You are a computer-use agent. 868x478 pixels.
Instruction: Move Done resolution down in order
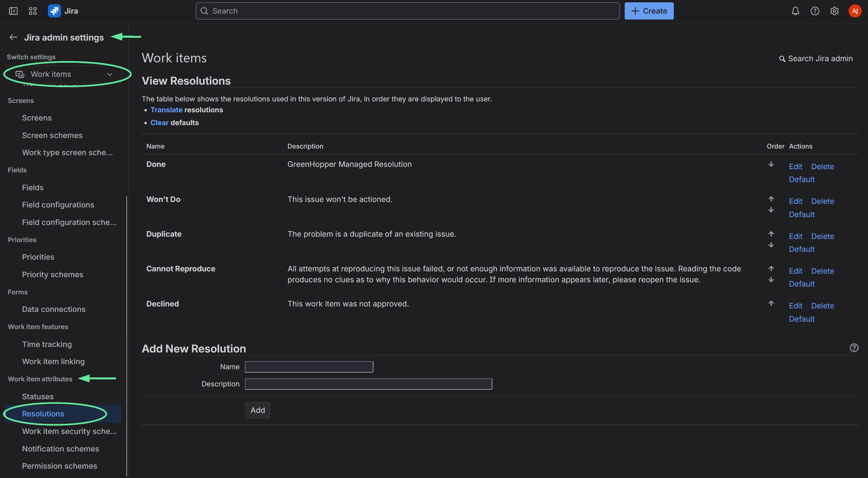771,164
